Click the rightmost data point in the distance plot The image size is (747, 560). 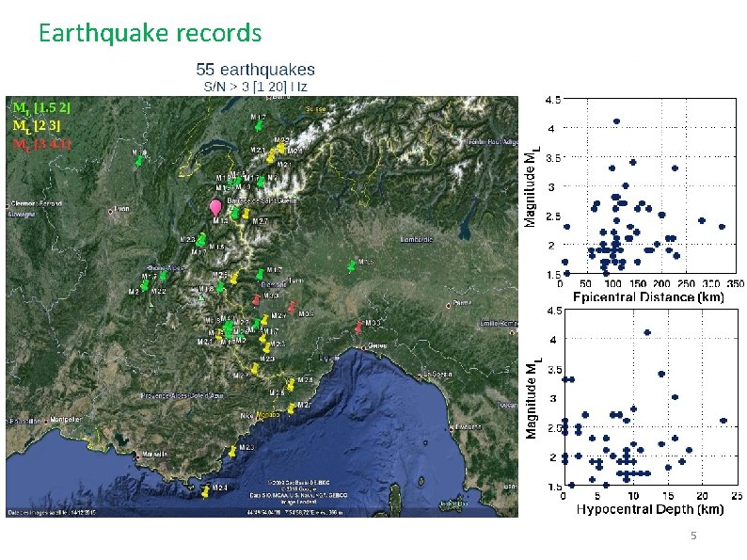click(x=722, y=227)
